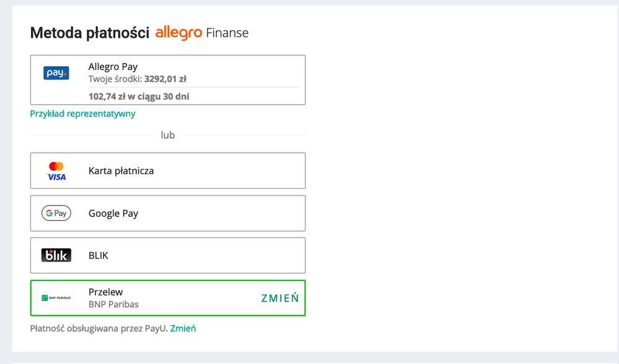Click the BNP Paribas bank logo
This screenshot has height=364, width=619.
point(56,298)
